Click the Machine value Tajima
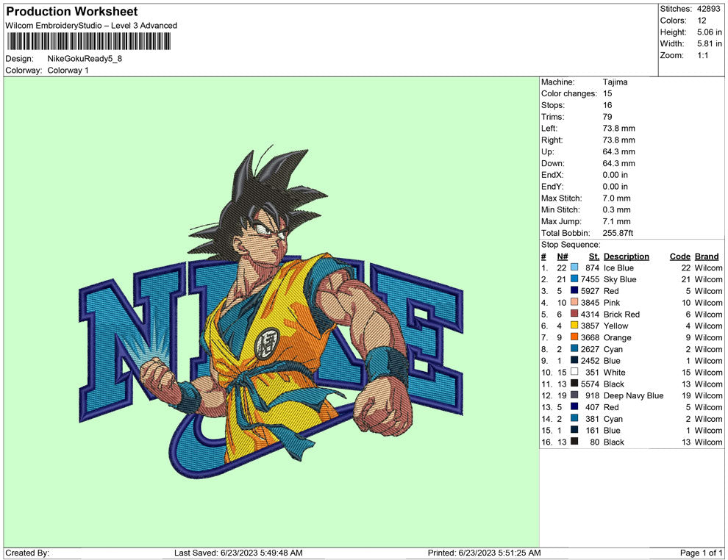 [x=615, y=82]
